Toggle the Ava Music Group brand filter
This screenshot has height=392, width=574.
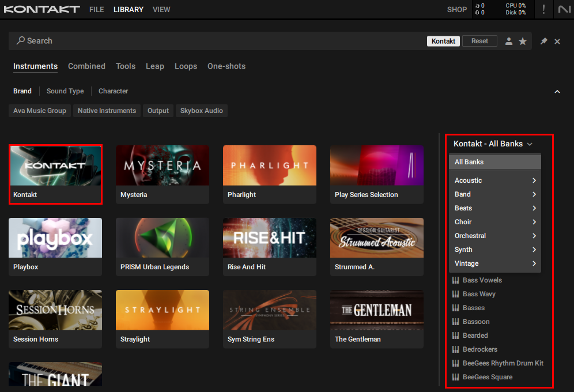point(40,111)
